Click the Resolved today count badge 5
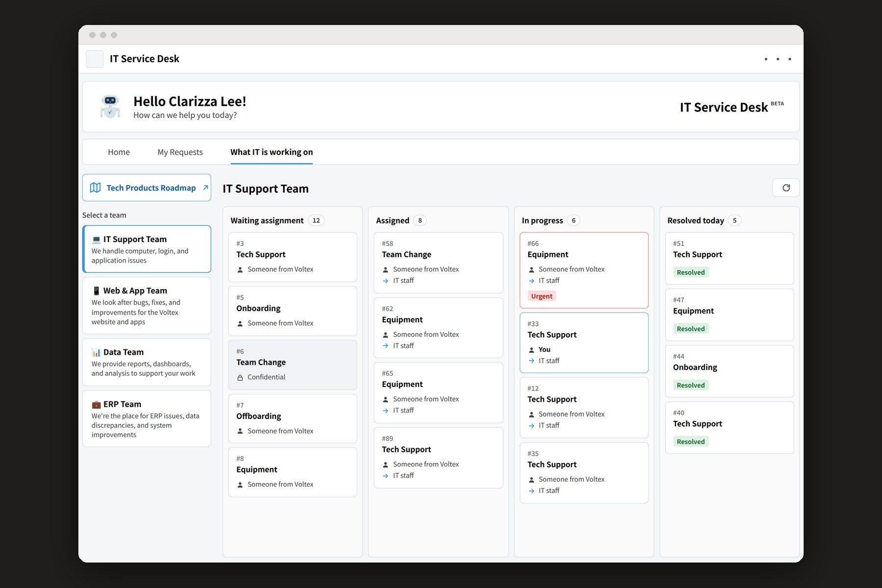882x588 pixels. pos(734,220)
